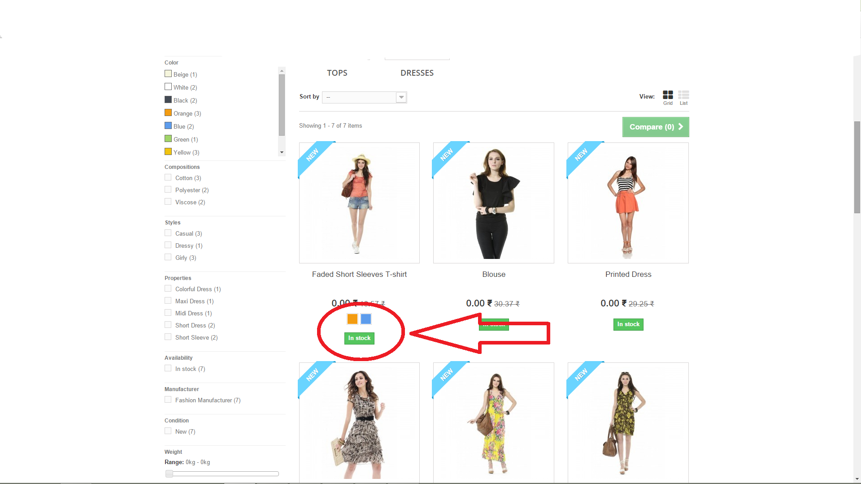The height and width of the screenshot is (504, 861).
Task: Enable the Casual style filter
Action: pyautogui.click(x=168, y=233)
